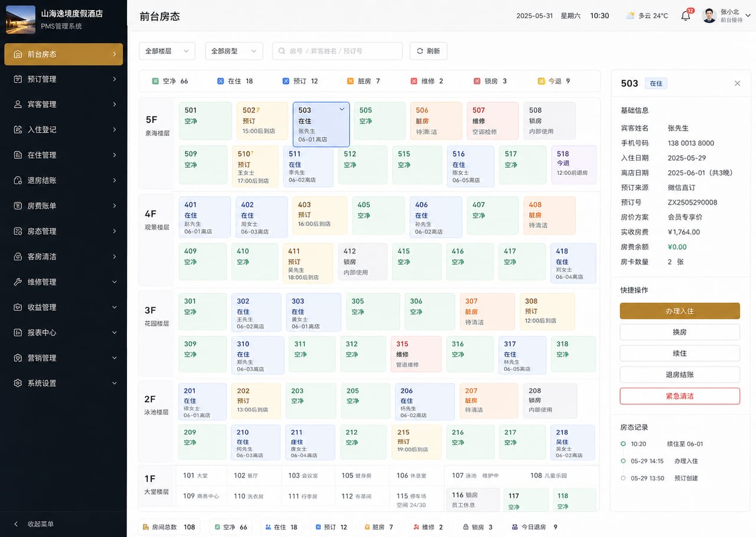The width and height of the screenshot is (756, 537).
Task: Filter rooms by 预订 legend checkbox
Action: [x=286, y=81]
